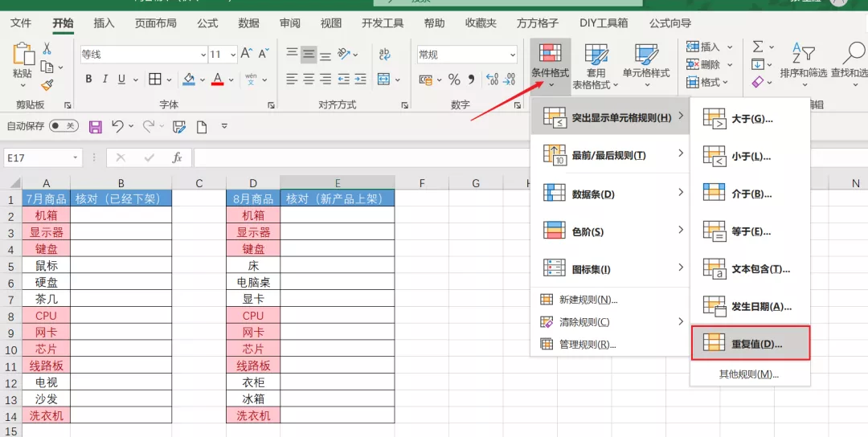Open the Quick Access Toolbar customize arrow
The image size is (868, 437).
[224, 127]
